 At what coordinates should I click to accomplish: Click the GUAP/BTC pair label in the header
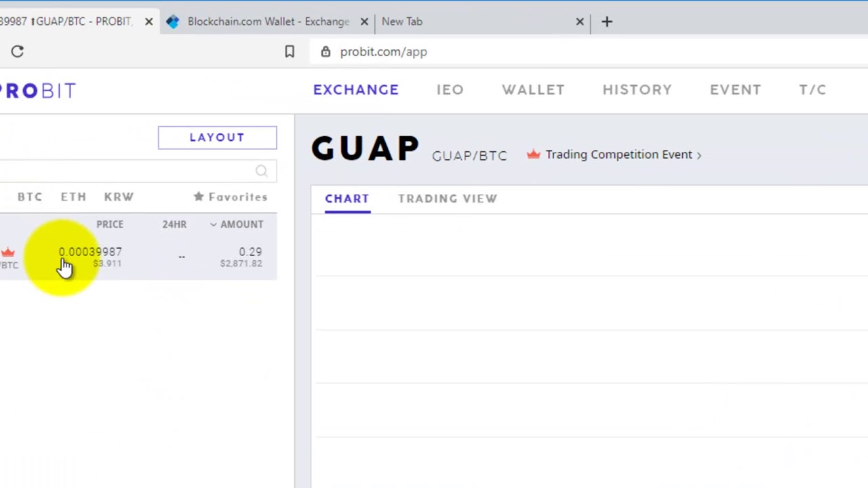pyautogui.click(x=469, y=156)
